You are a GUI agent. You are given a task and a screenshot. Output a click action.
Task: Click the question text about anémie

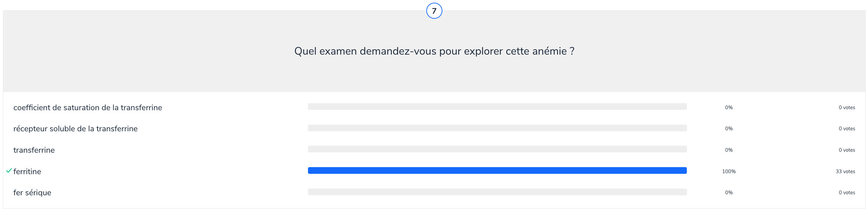click(434, 51)
